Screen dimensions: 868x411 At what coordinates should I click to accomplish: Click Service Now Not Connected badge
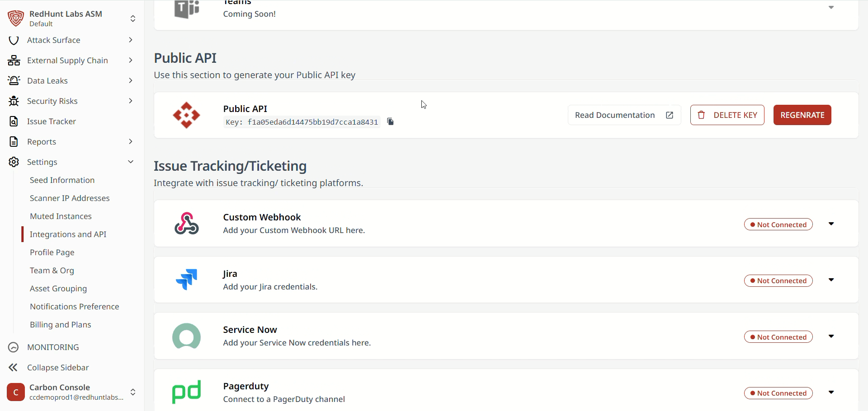(778, 337)
